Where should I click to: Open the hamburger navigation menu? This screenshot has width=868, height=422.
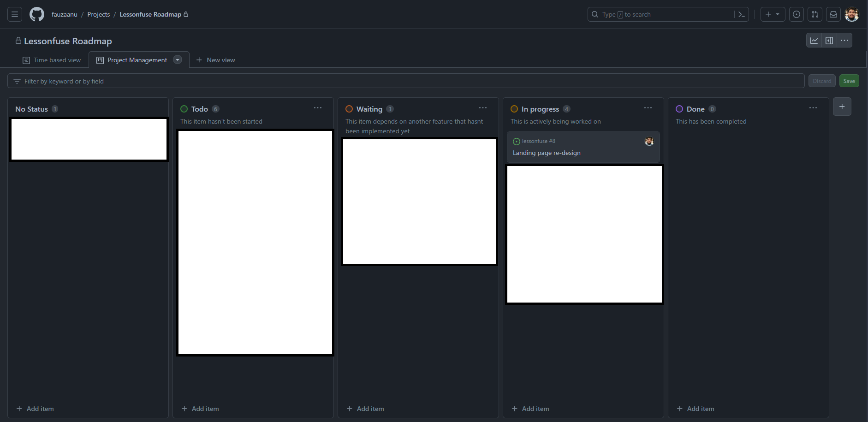(x=15, y=14)
